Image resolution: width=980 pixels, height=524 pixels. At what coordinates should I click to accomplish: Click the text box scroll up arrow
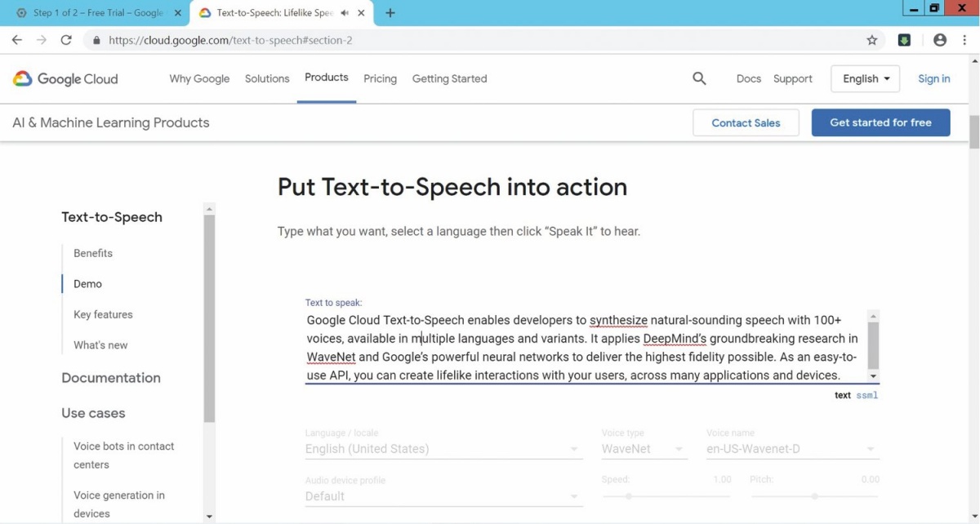click(x=873, y=316)
